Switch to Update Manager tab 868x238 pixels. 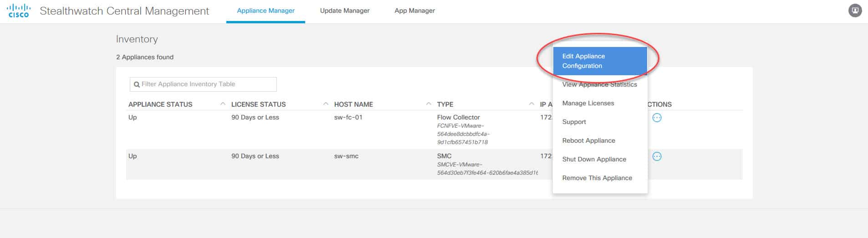tap(345, 10)
